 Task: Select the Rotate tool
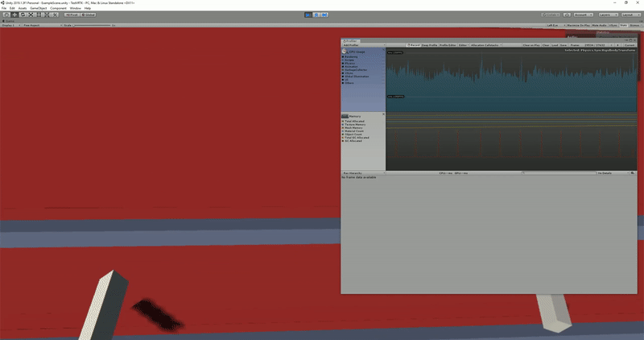point(23,15)
